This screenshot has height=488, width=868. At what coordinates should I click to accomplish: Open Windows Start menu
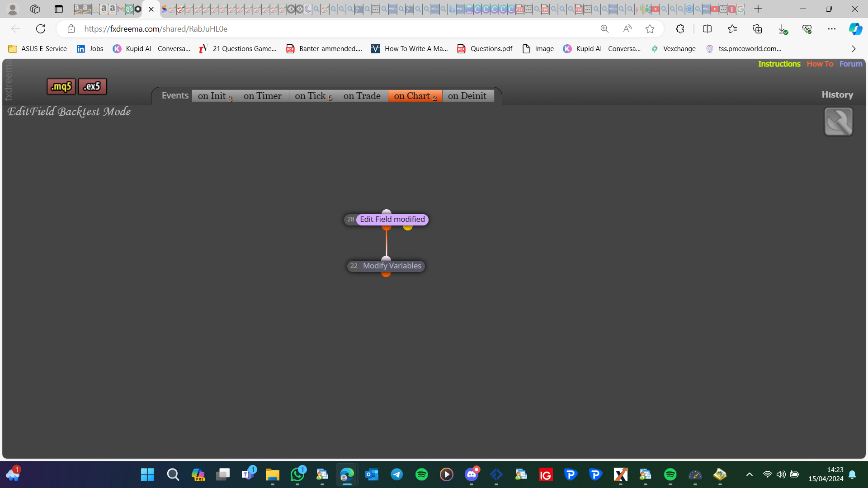[147, 474]
